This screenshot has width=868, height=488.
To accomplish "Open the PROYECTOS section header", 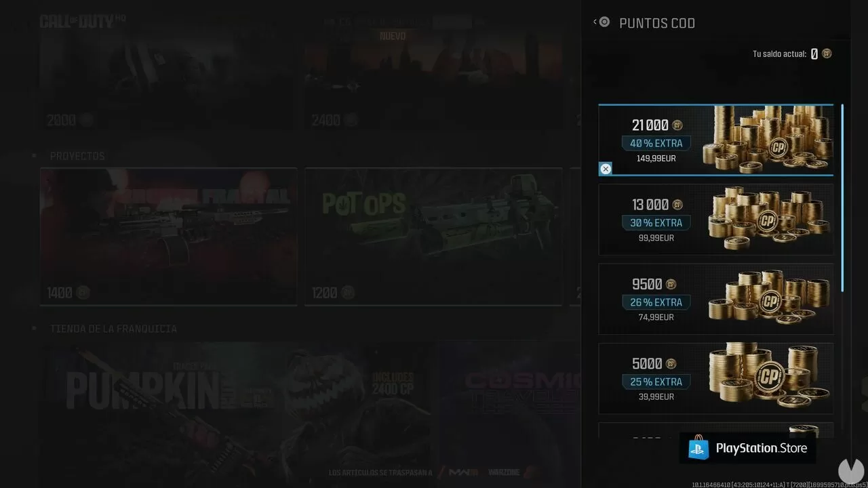I will click(77, 156).
